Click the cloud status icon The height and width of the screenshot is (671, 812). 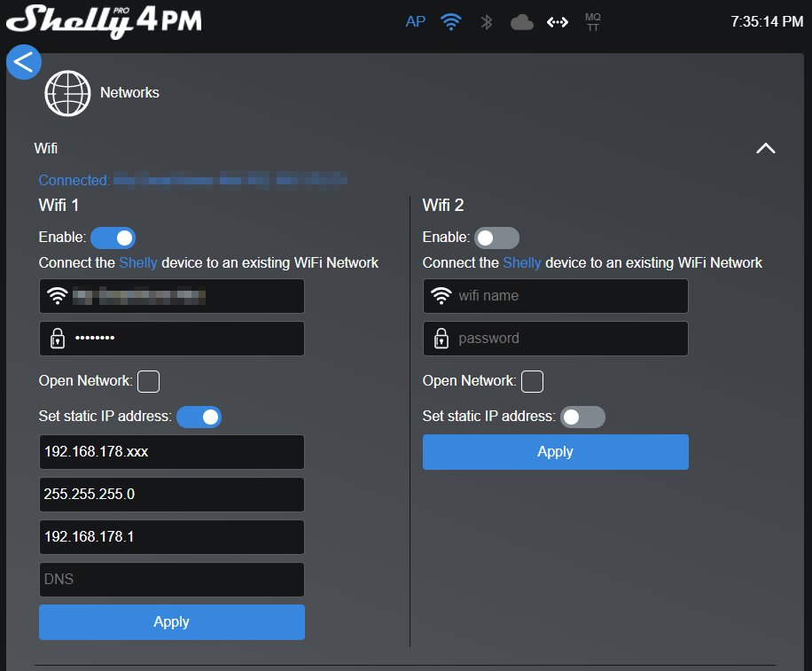522,22
